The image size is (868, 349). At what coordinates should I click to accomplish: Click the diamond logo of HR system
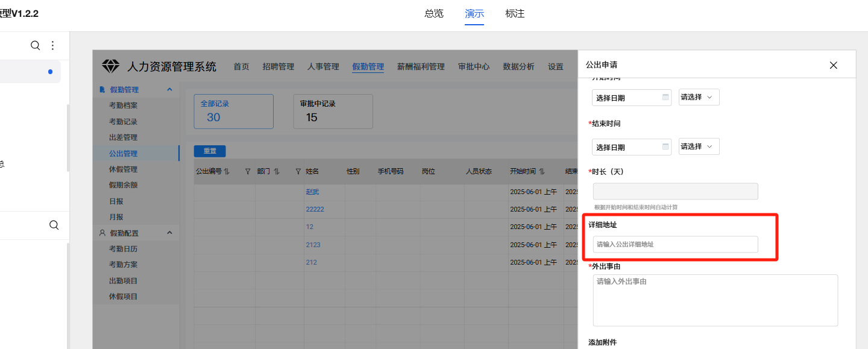111,66
